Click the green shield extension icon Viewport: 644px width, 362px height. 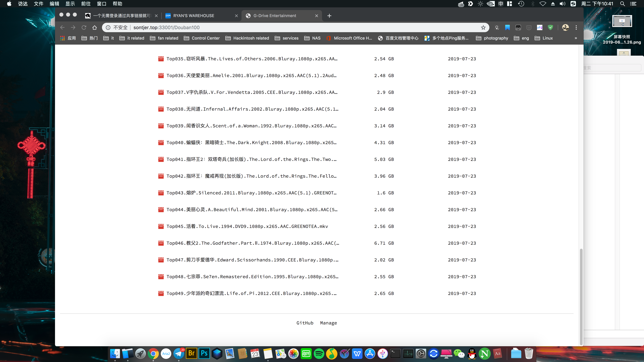coord(550,27)
